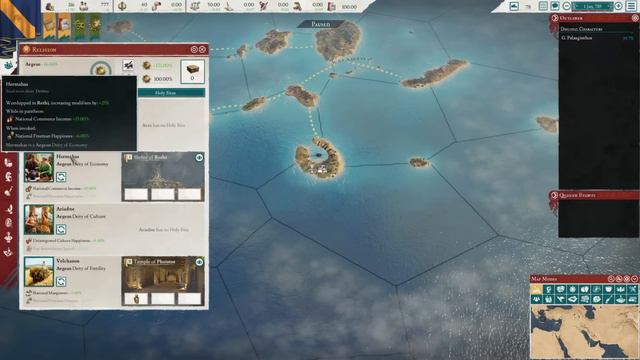Select the ship map mode icon in the bottom row

point(620,299)
